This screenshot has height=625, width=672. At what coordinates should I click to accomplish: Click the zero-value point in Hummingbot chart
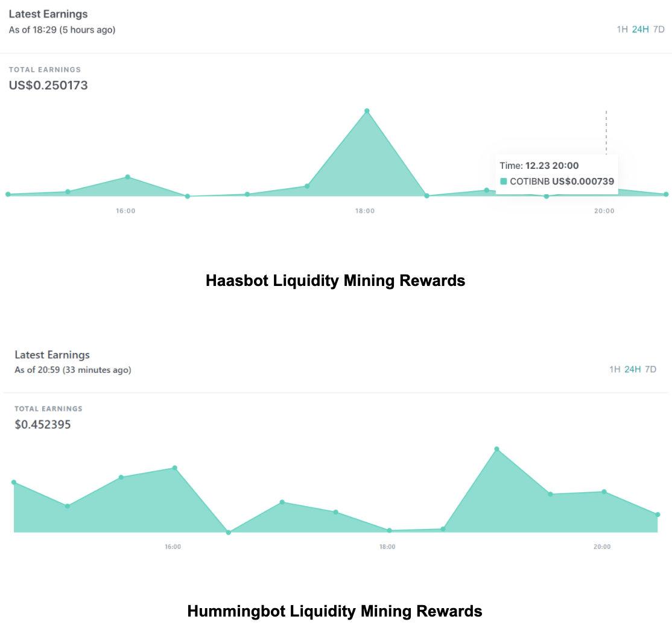pos(229,533)
